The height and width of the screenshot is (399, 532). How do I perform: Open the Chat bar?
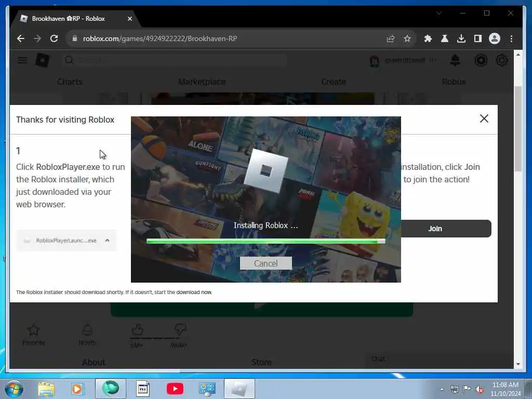point(440,360)
